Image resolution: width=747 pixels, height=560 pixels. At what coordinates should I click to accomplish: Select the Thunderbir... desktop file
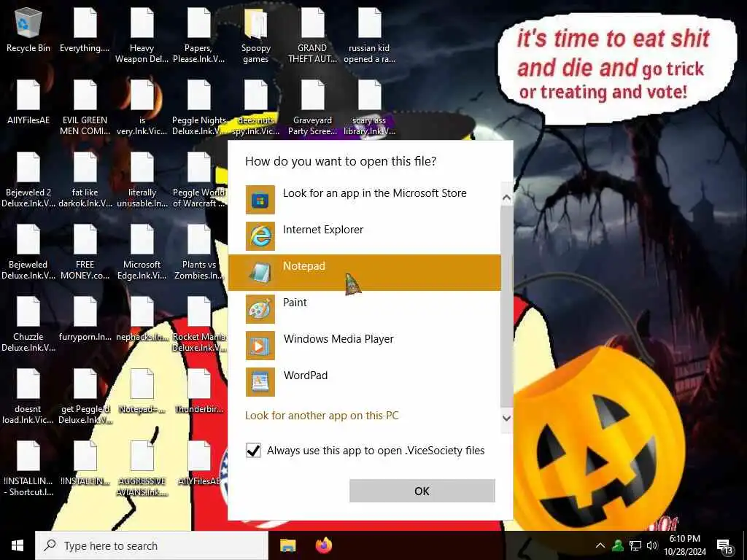pyautogui.click(x=198, y=392)
